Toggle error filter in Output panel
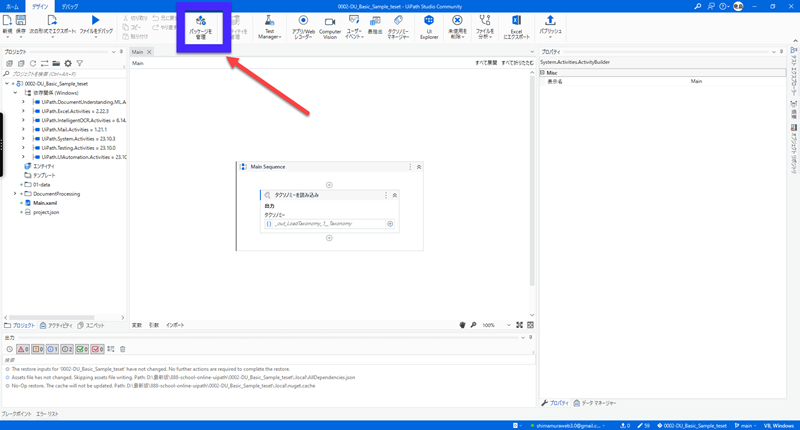 [23, 349]
